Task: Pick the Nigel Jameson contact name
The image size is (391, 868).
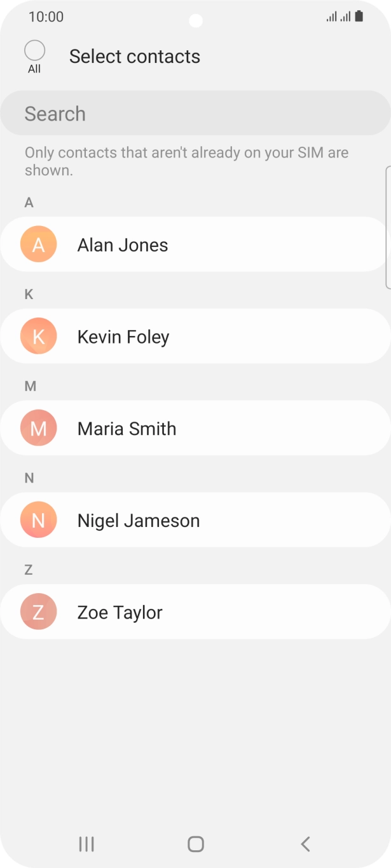Action: point(139,521)
